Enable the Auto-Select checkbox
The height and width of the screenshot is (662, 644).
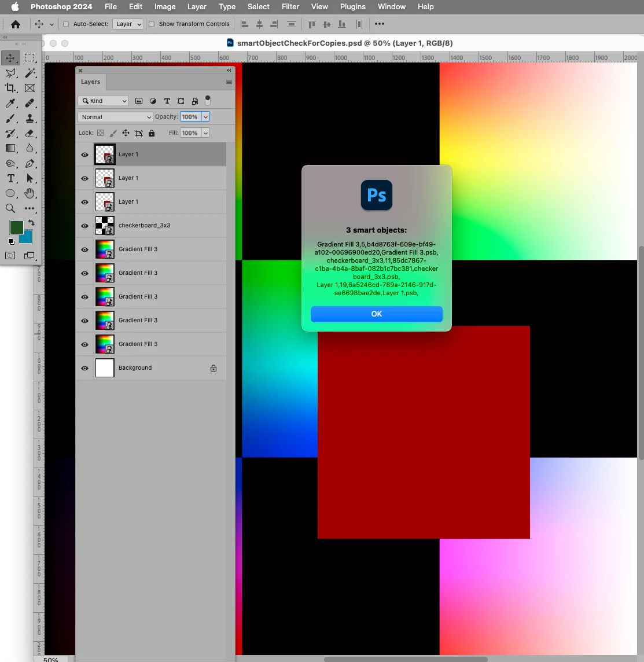click(x=66, y=24)
